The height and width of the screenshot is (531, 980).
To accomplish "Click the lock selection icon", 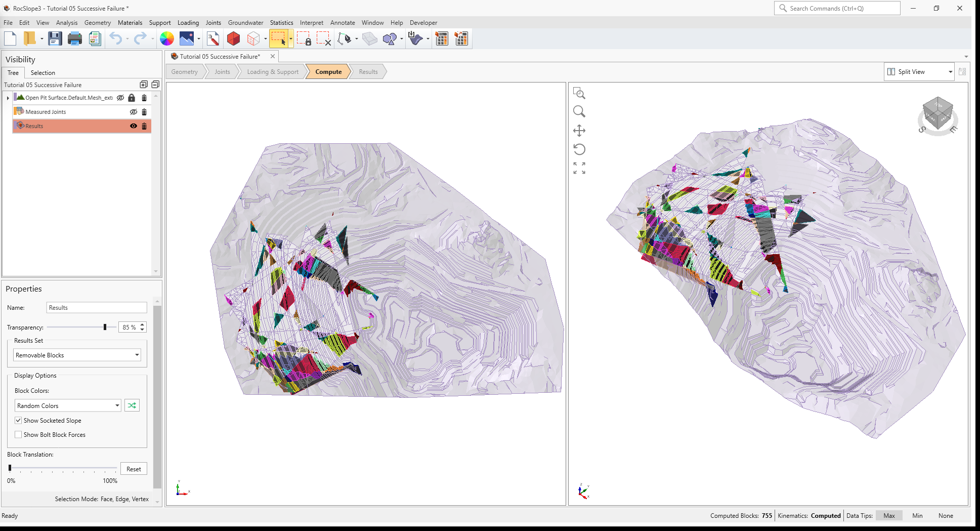I will (304, 38).
